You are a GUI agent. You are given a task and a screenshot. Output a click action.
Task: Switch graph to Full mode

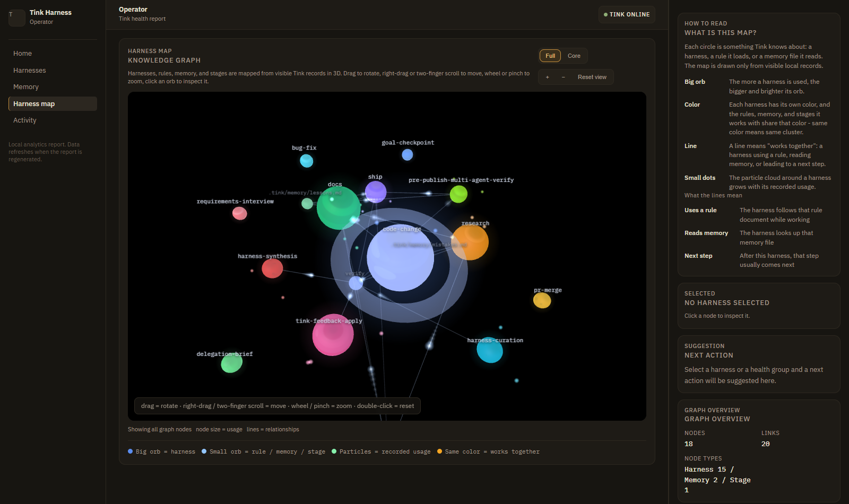tap(550, 56)
